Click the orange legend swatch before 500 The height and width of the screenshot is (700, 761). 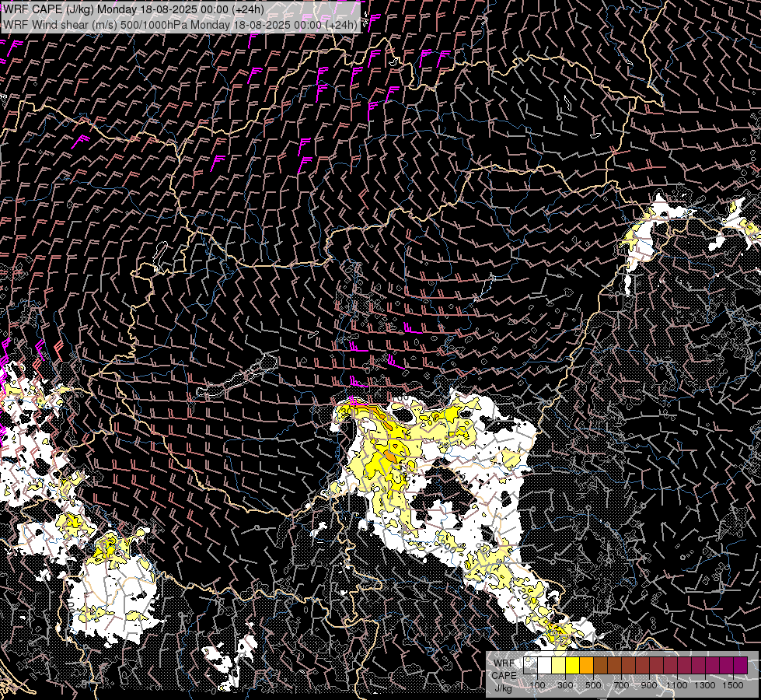point(586,665)
